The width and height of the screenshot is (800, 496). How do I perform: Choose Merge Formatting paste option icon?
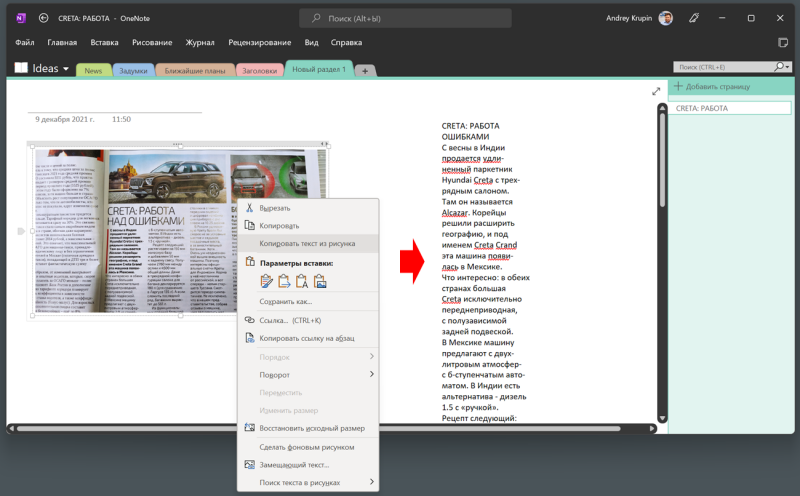(x=284, y=281)
